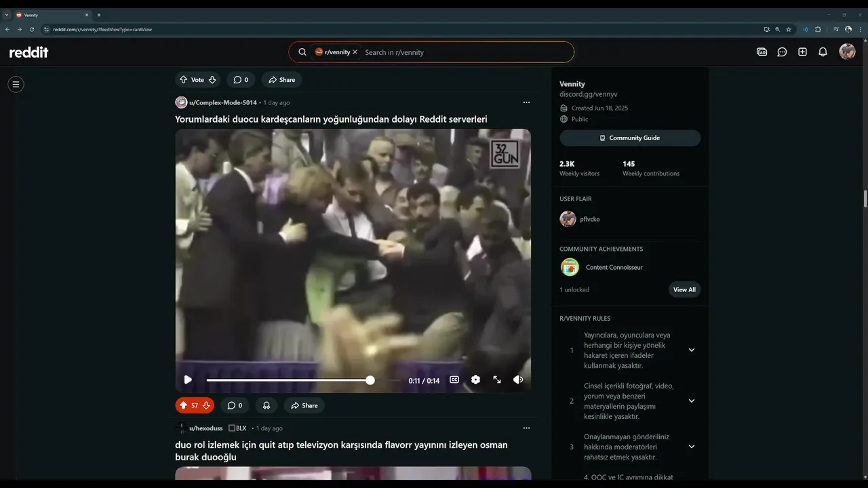Screen dimensions: 868x488
Task: Upvote the top partially visible post
Action: 183,80
